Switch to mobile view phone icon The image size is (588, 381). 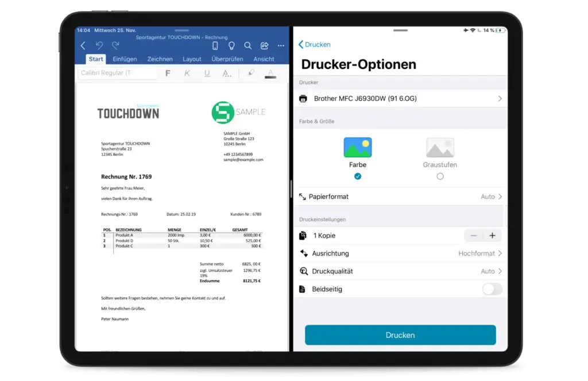pyautogui.click(x=215, y=45)
